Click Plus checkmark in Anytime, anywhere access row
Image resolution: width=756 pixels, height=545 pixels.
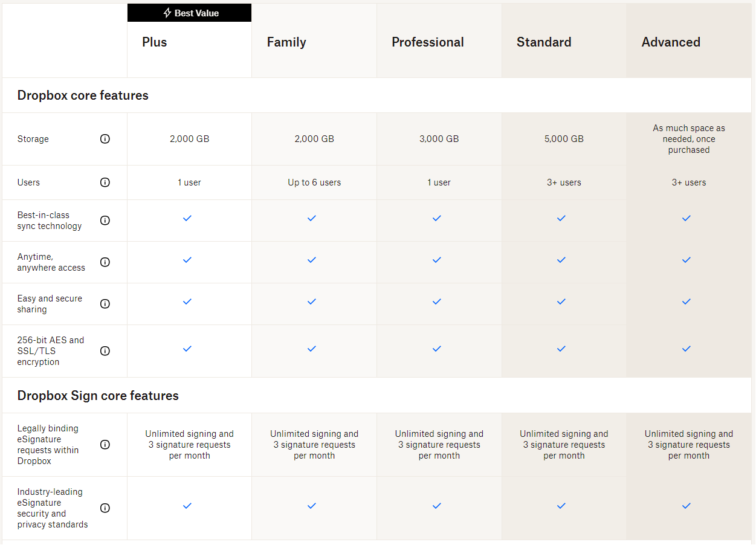pos(187,260)
